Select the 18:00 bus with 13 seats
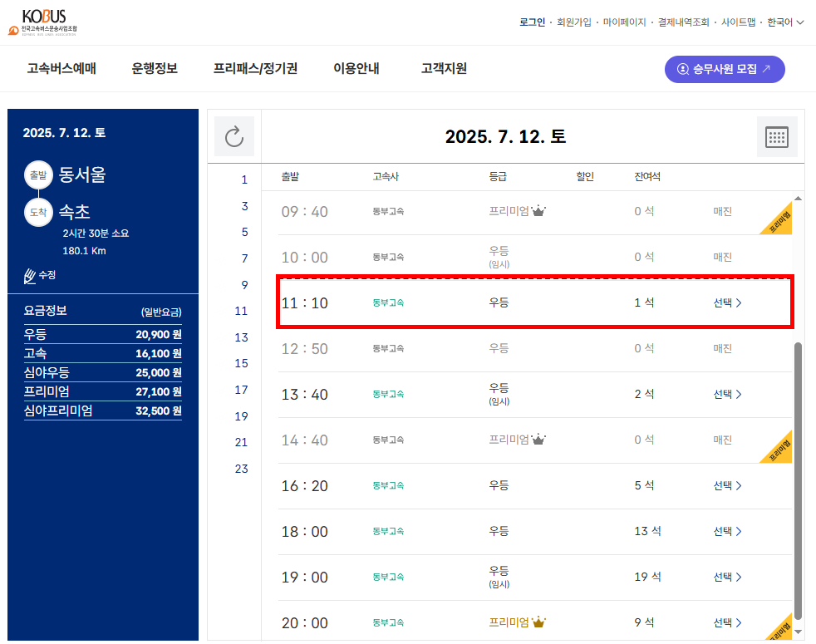 coord(728,531)
